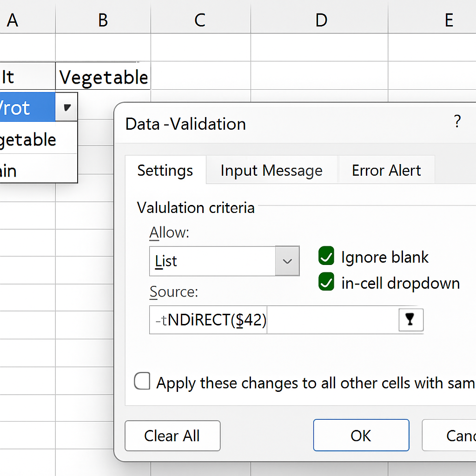Select the column B header
The height and width of the screenshot is (476, 476).
(103, 20)
